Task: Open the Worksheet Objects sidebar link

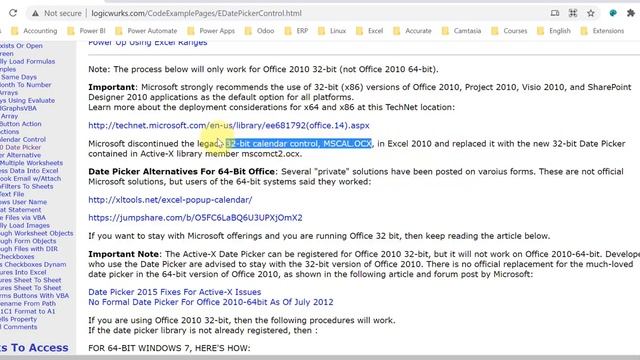Action: [x=37, y=233]
